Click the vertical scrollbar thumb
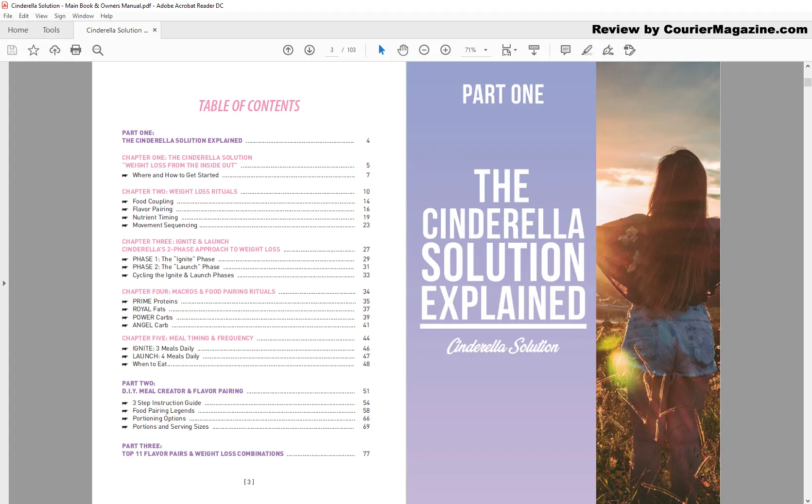This screenshot has width=812, height=504. (x=808, y=82)
